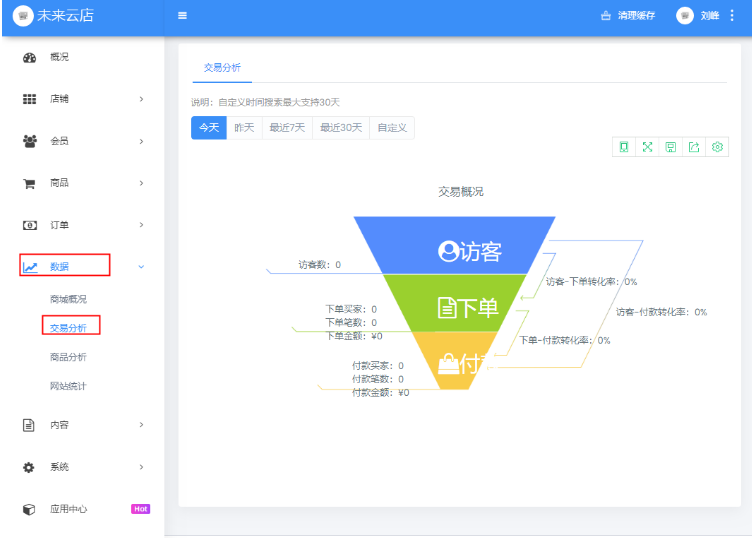
Task: Click the 下单金额: ¥0 label
Action: [x=354, y=336]
